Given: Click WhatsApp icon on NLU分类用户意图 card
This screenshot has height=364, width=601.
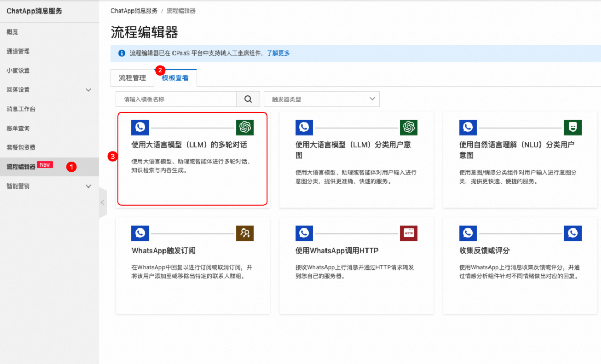Looking at the screenshot, I should [x=468, y=127].
